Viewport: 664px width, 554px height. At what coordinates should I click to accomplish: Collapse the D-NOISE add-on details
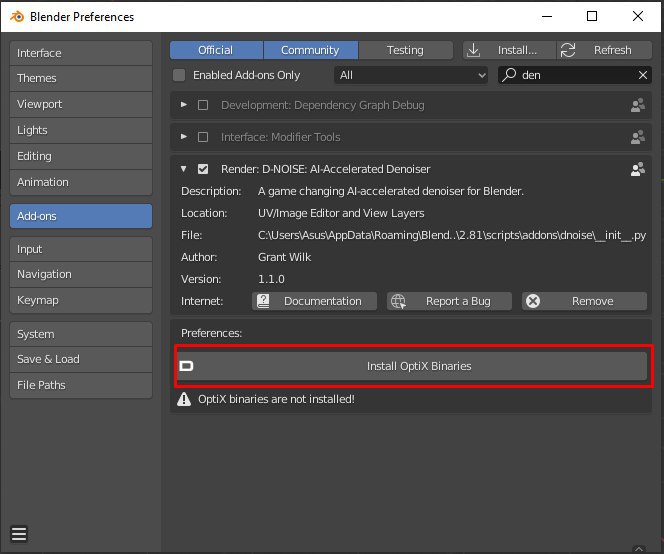pos(183,169)
